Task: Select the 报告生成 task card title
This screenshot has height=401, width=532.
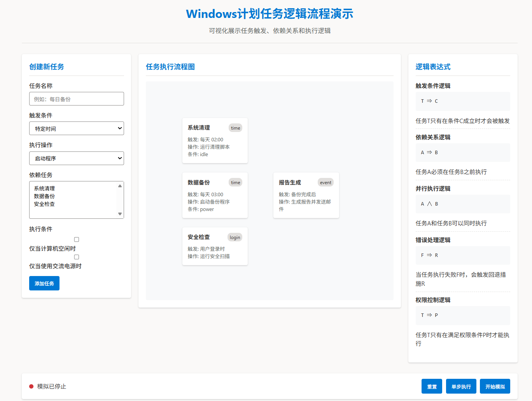Action: pyautogui.click(x=290, y=183)
